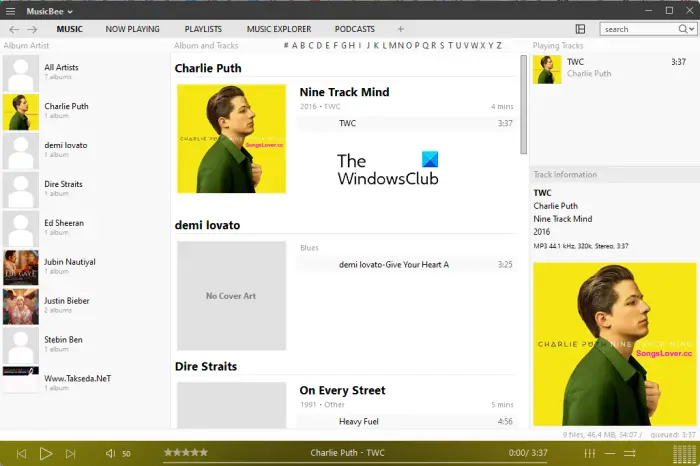Select Charlie Puth artist entry

click(85, 112)
